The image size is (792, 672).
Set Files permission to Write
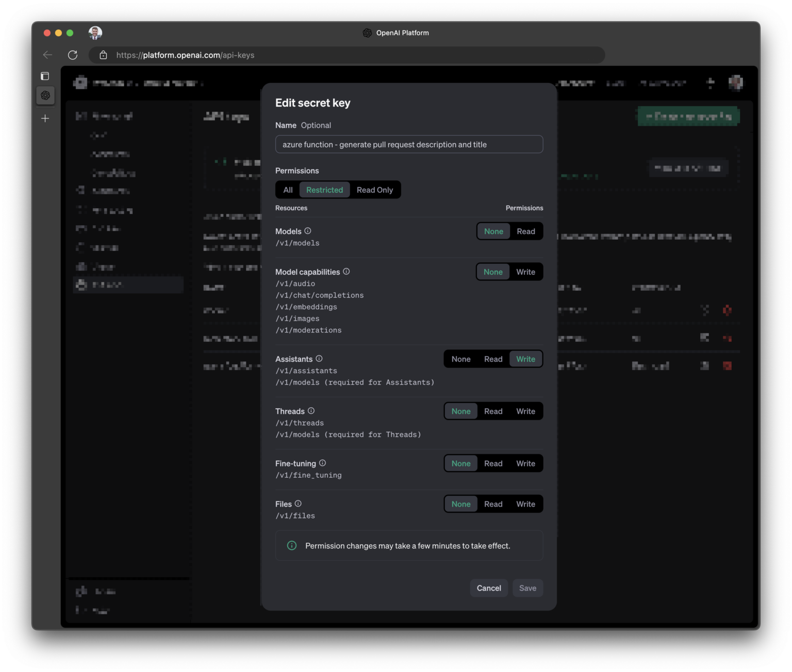pyautogui.click(x=526, y=504)
